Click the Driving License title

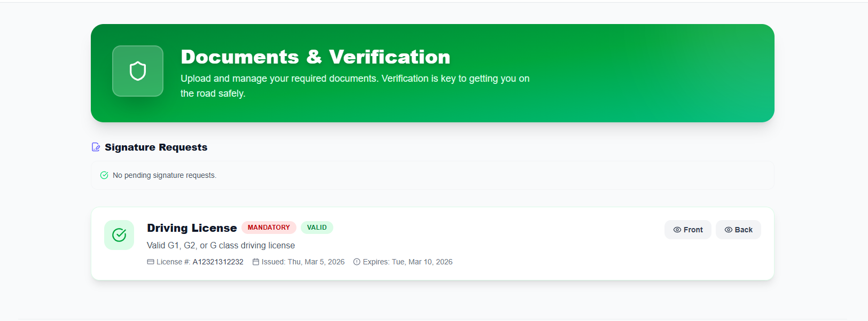[192, 228]
